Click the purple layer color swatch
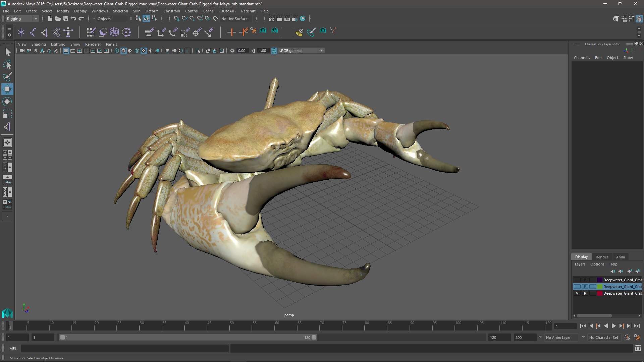 pos(600,280)
